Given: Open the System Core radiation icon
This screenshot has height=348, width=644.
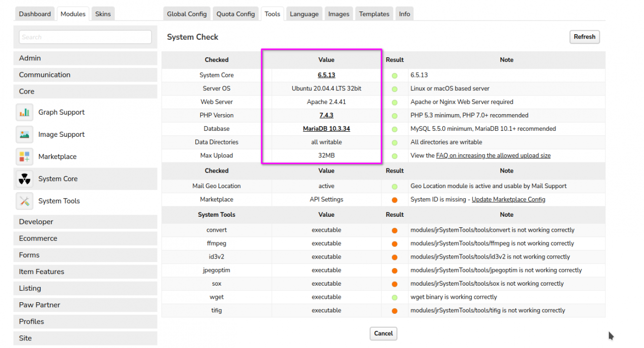Looking at the screenshot, I should pos(24,179).
